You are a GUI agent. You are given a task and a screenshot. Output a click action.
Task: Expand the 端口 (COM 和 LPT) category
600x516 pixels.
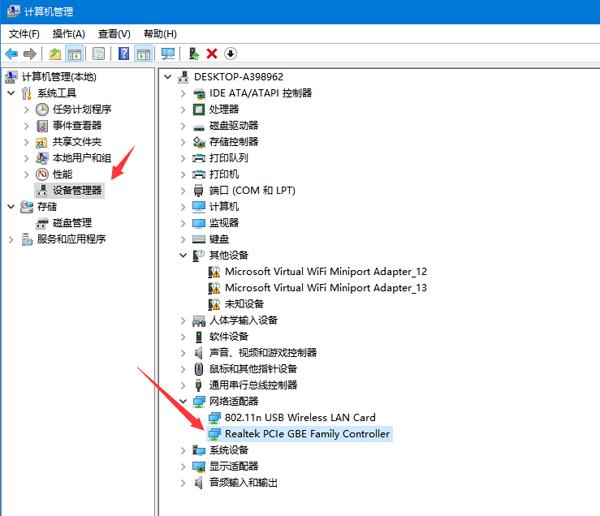pyautogui.click(x=183, y=191)
